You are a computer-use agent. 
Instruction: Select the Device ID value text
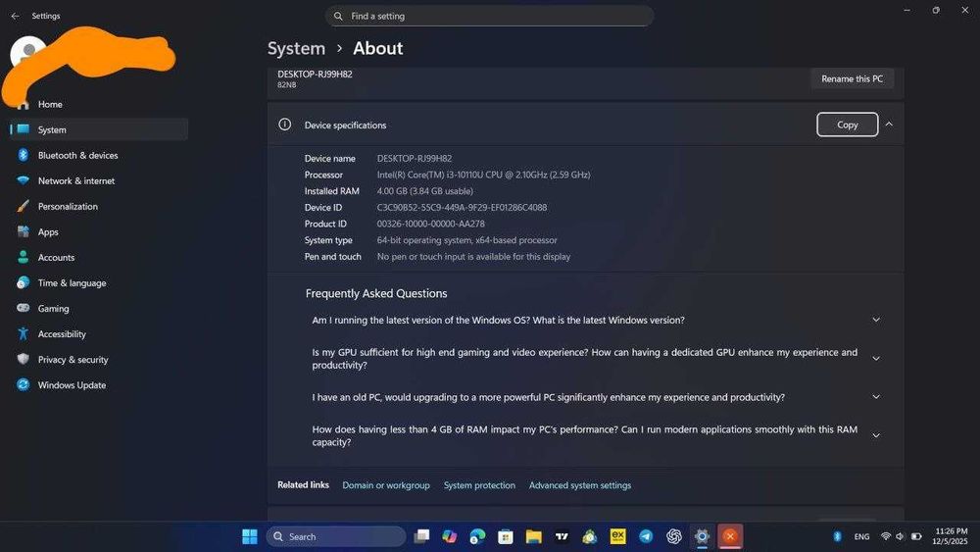(x=462, y=208)
